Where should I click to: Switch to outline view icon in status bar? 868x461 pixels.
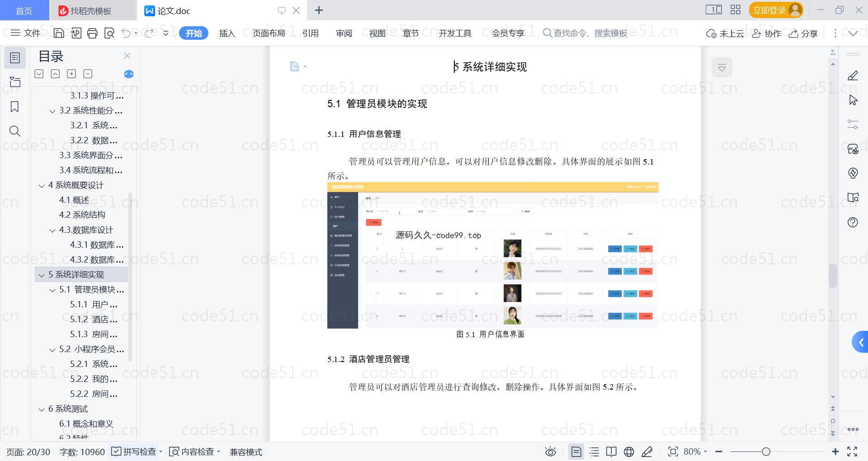(x=594, y=452)
